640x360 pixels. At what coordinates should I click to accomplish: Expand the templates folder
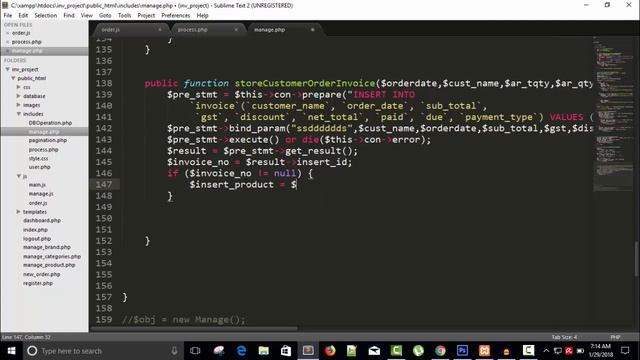click(19, 212)
